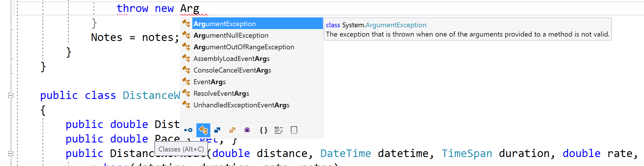Toggle the Keywords filter icon
This screenshot has height=166, width=644.
pyautogui.click(x=278, y=130)
